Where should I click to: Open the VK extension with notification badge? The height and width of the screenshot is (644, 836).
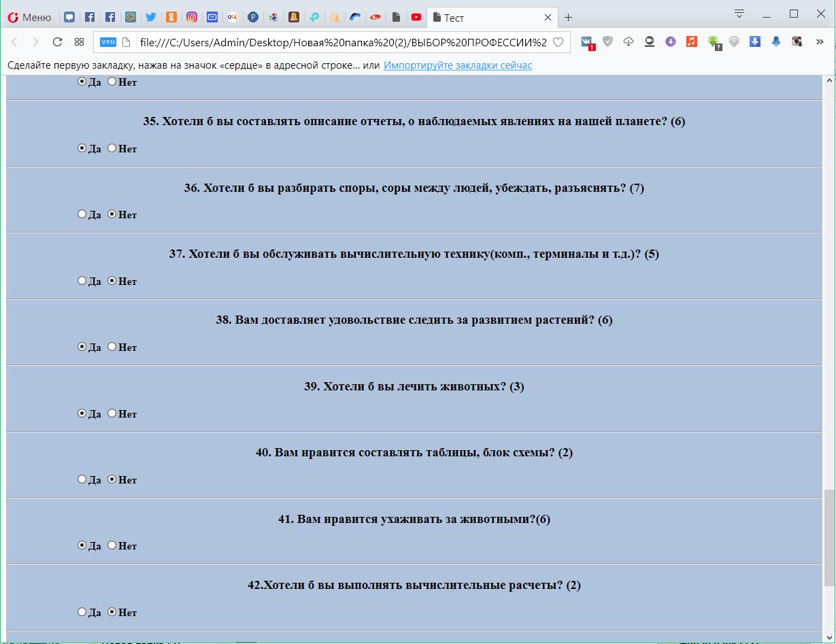[x=587, y=42]
